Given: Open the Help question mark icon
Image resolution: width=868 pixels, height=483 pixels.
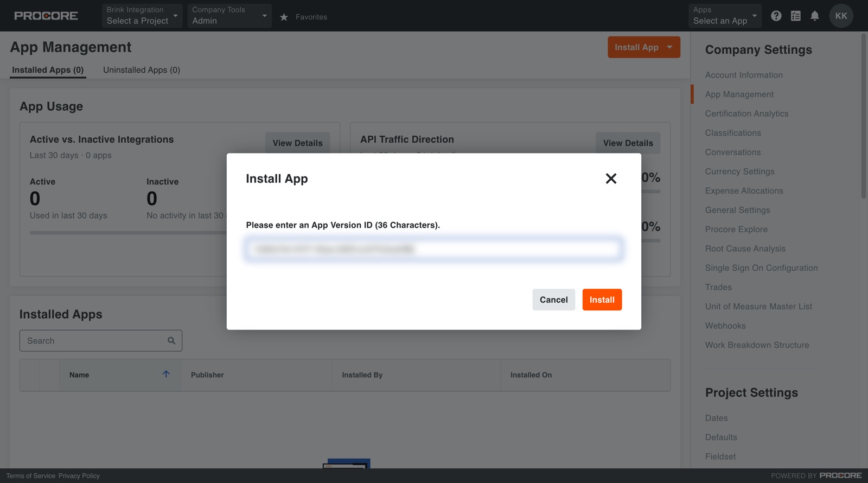Looking at the screenshot, I should [776, 16].
